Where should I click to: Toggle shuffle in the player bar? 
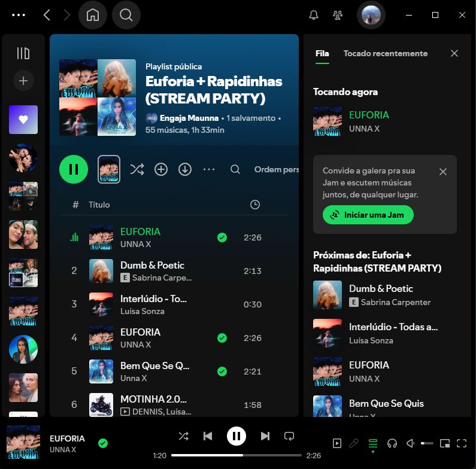point(183,436)
